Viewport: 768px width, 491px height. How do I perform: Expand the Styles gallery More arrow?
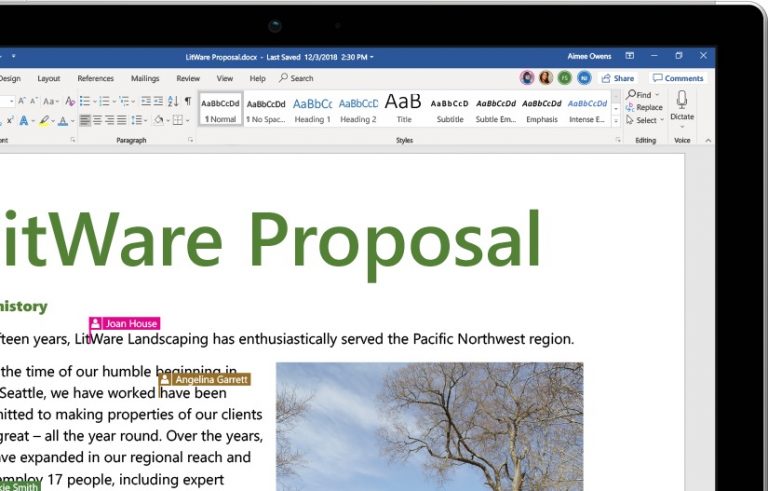coord(616,121)
